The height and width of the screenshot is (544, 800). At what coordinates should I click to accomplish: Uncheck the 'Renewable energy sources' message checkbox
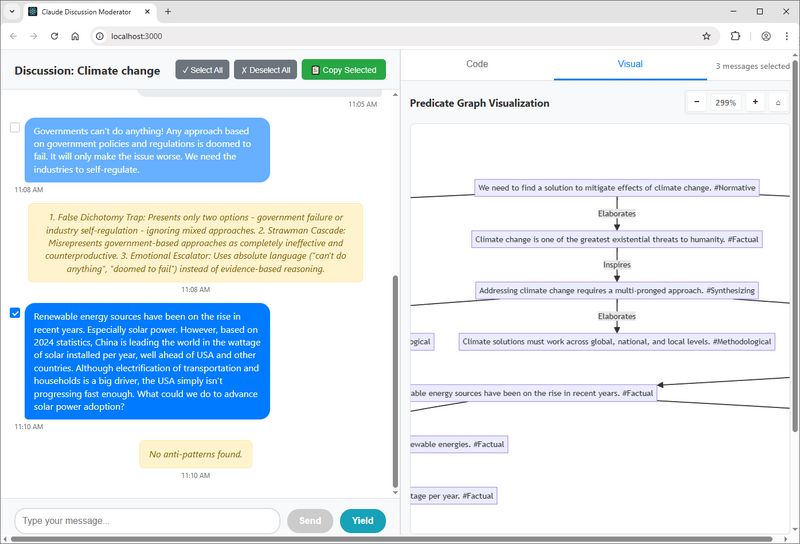point(15,313)
